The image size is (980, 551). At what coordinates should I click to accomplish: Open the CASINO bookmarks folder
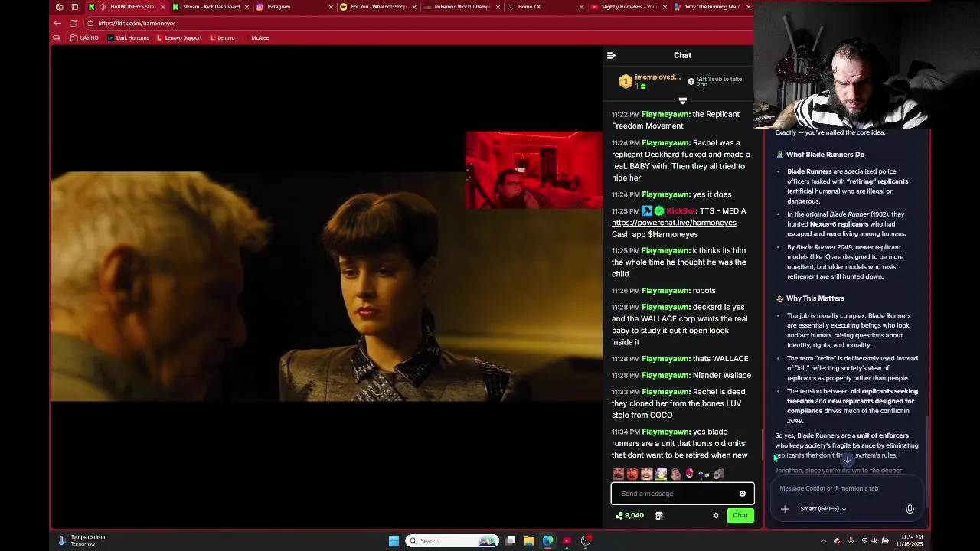[84, 37]
